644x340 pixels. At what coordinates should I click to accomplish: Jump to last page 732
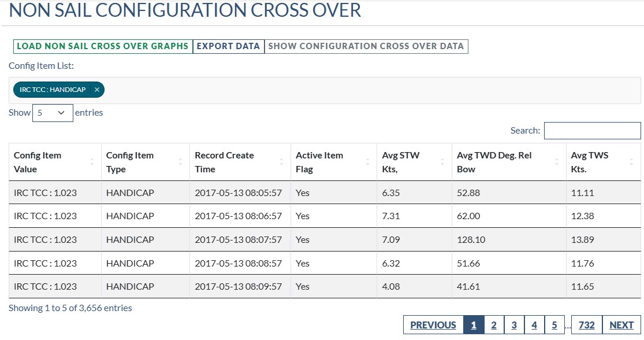click(x=587, y=325)
